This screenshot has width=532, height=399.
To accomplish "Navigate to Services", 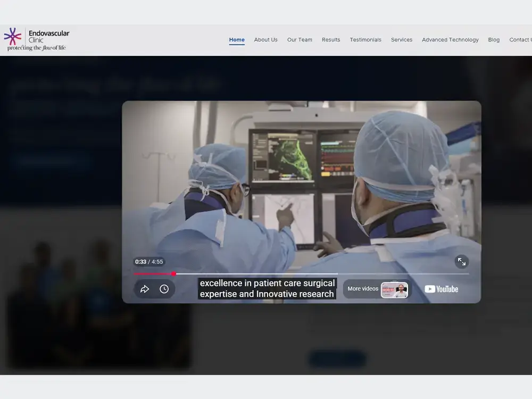I will click(402, 40).
